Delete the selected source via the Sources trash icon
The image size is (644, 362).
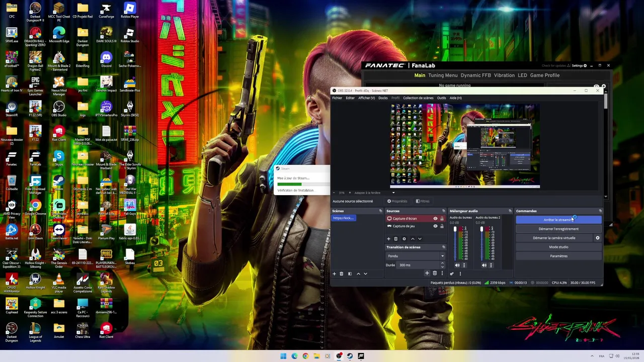[x=395, y=239]
